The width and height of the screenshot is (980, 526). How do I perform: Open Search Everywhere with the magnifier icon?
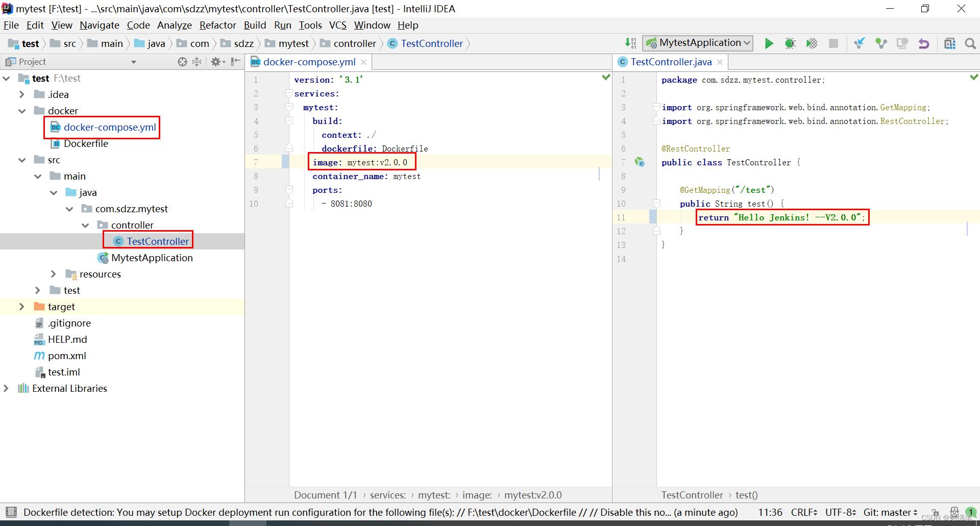[970, 44]
